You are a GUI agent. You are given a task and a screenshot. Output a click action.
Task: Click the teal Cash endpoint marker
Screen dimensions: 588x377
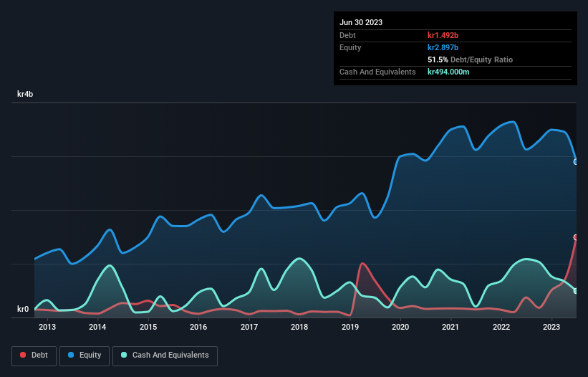point(576,291)
